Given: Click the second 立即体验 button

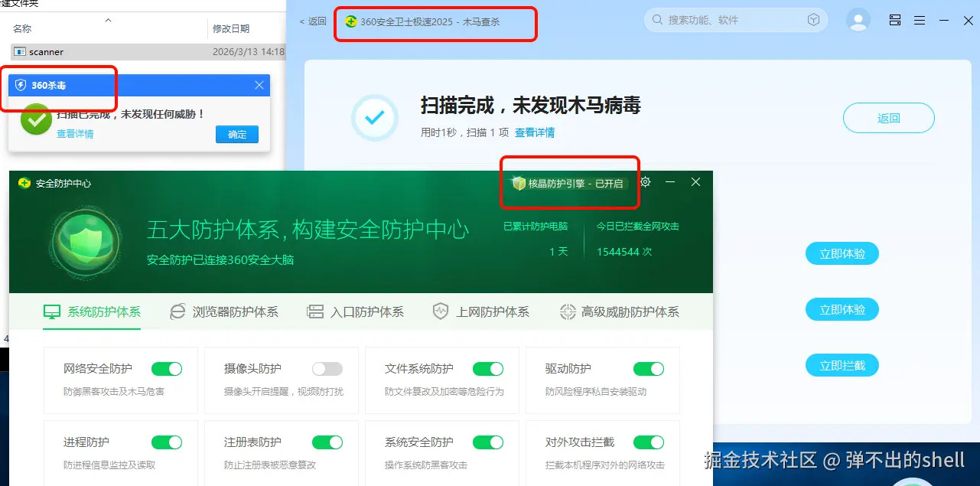Looking at the screenshot, I should tap(842, 310).
